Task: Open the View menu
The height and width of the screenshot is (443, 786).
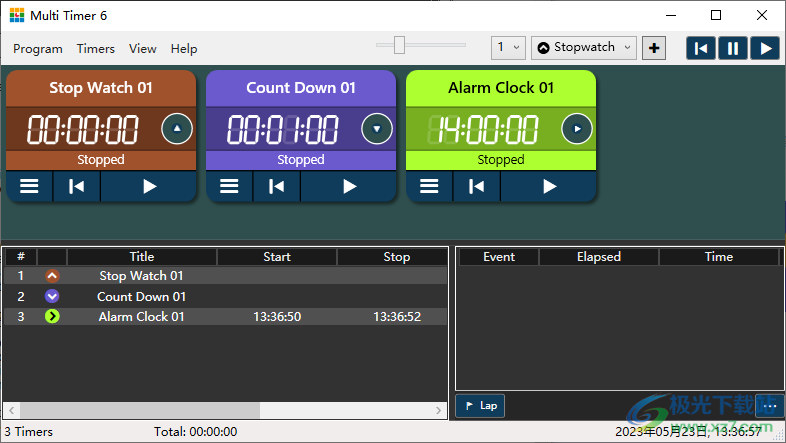Action: [x=142, y=49]
